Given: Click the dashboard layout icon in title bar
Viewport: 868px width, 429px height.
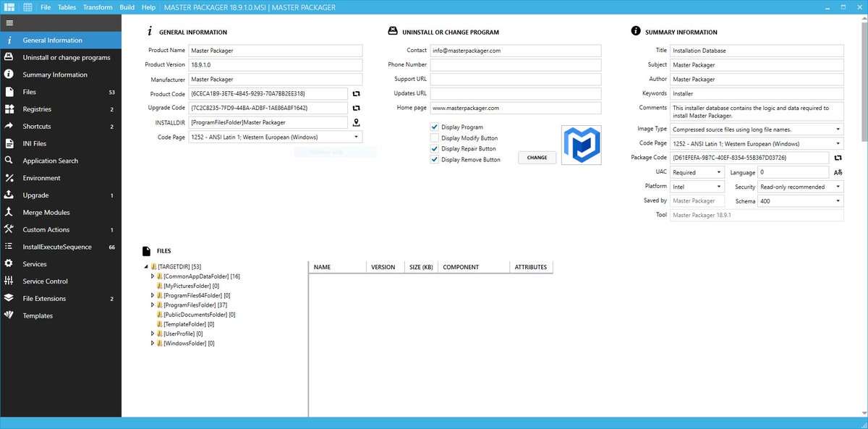Looking at the screenshot, I should click(9, 7).
